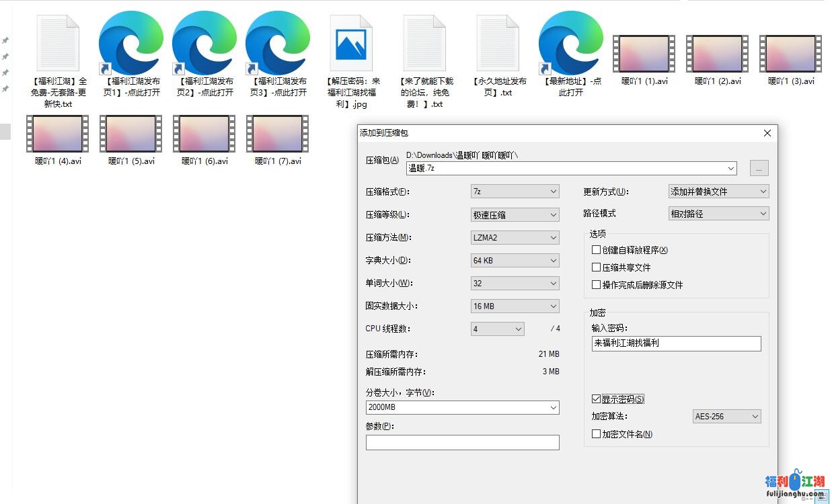Viewport: 832px width, 504px height.
Task: Close the 添加到压缩包 dialog
Action: pos(767,134)
